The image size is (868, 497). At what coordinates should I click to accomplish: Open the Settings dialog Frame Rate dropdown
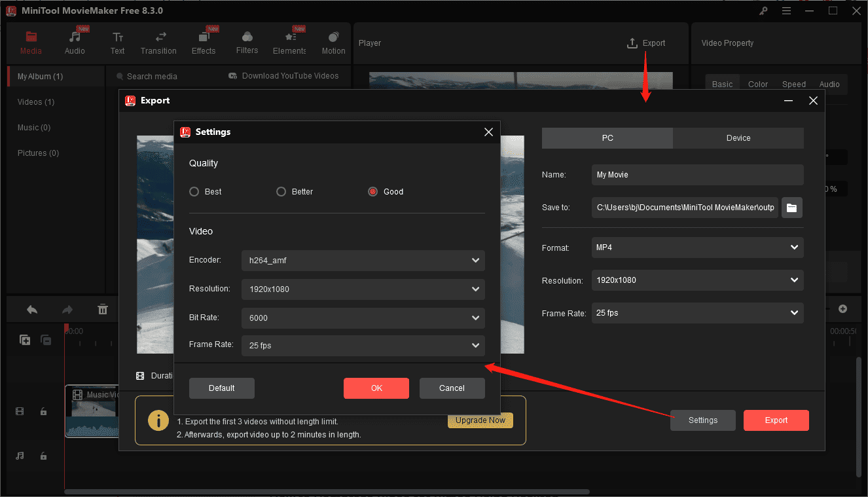(x=363, y=346)
